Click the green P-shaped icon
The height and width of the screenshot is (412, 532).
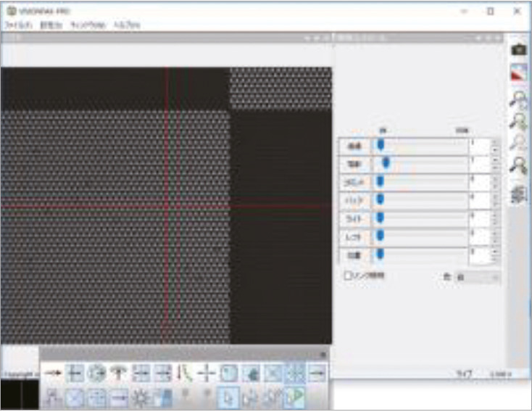click(294, 397)
